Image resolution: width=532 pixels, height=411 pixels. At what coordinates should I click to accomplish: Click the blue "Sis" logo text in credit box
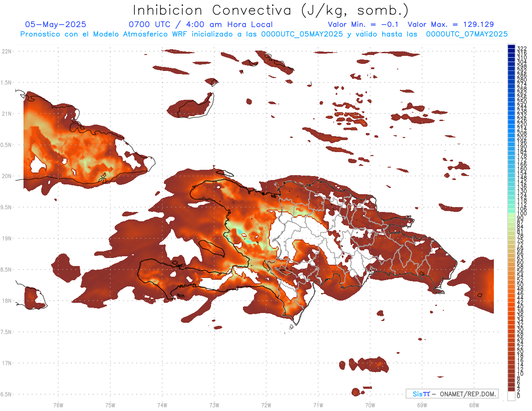click(x=418, y=394)
